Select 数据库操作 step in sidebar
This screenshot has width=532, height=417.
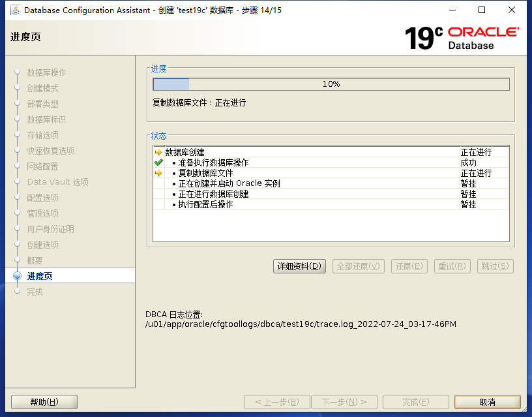[46, 72]
